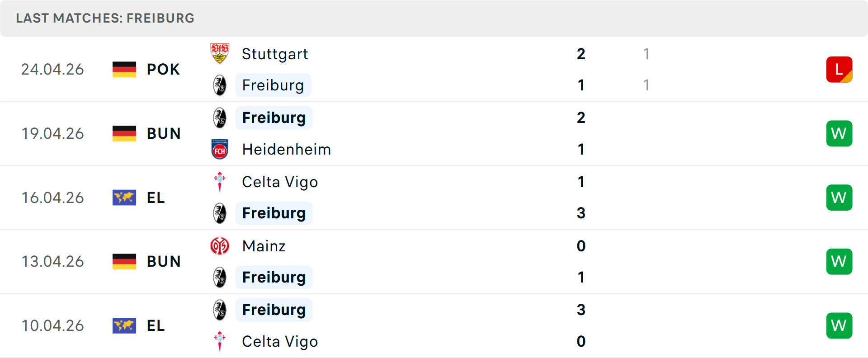Click the Europa League globe icon for 16.04.26

124,198
